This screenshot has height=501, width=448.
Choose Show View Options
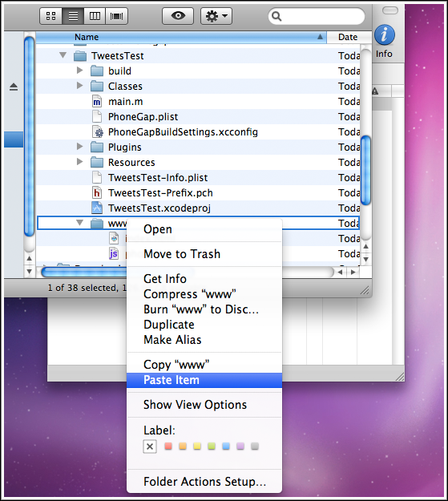point(204,405)
